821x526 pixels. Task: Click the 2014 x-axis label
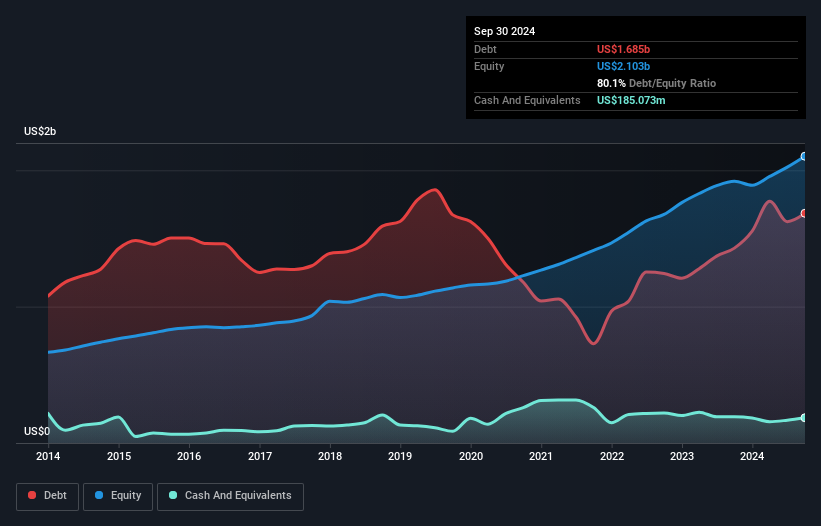click(x=48, y=456)
